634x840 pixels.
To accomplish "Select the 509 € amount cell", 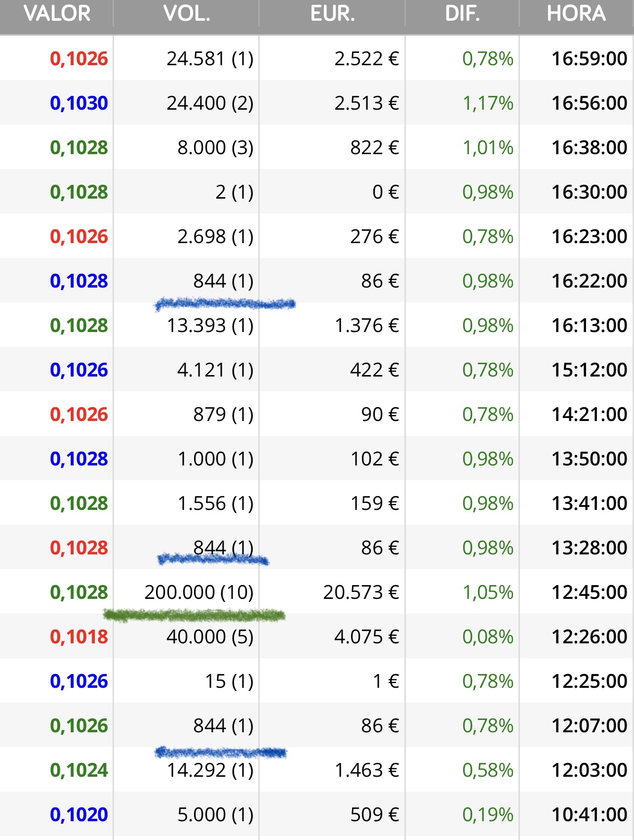I will (374, 815).
